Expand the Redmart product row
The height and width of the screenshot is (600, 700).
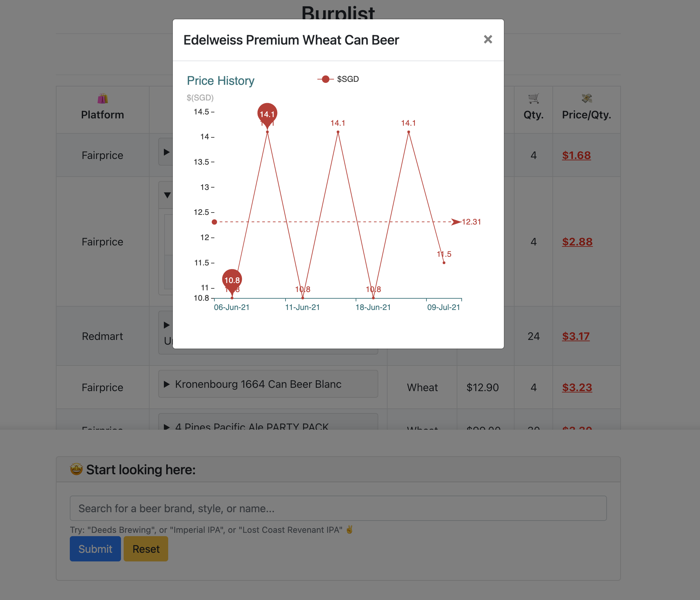click(x=166, y=325)
